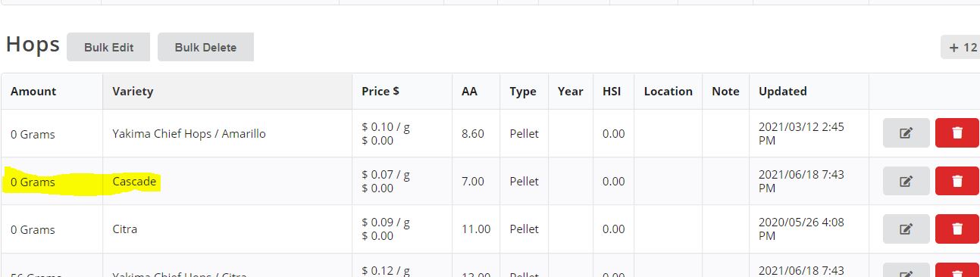
Task: Delete the Yakima Chief Hops Amarillo row
Action: pyautogui.click(x=957, y=133)
